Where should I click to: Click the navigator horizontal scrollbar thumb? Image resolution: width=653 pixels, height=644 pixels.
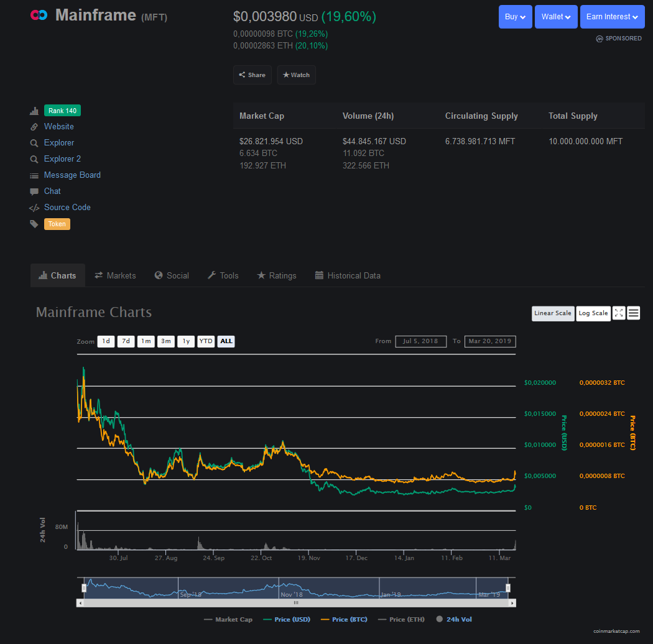pyautogui.click(x=296, y=603)
